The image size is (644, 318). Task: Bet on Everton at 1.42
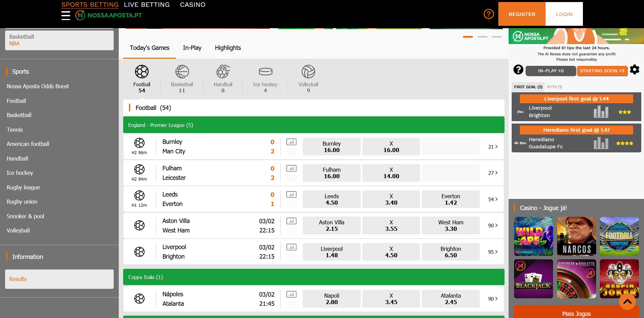pos(451,199)
